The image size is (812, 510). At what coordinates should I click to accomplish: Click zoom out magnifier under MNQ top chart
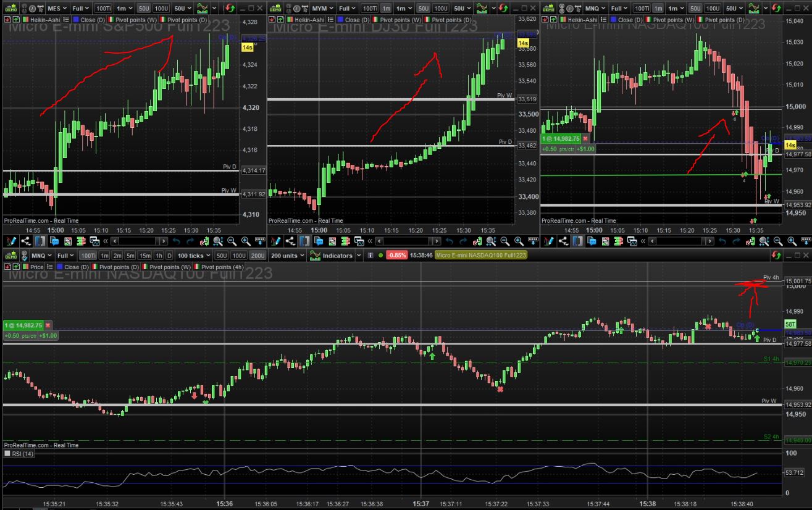[777, 241]
